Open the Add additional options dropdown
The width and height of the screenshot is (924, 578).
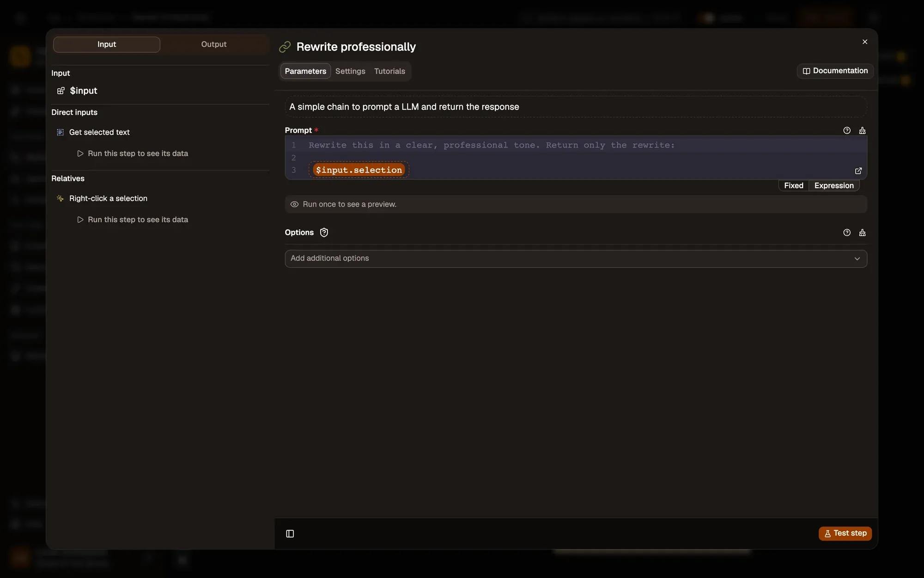[x=576, y=258]
